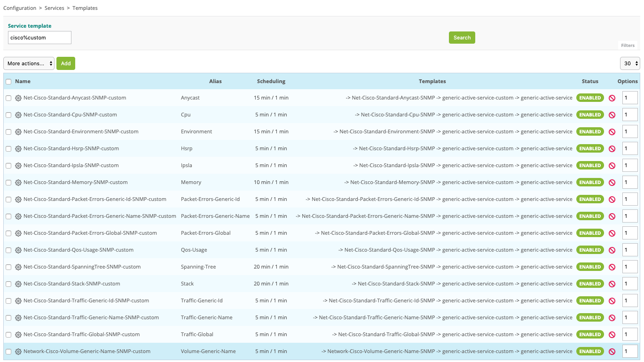Open Net-Cisco-Standard-Stack-SNMP-custom template link

click(x=72, y=284)
